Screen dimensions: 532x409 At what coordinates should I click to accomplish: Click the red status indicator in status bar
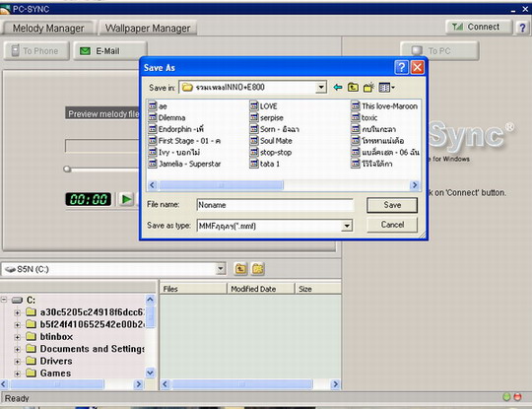coord(517,397)
